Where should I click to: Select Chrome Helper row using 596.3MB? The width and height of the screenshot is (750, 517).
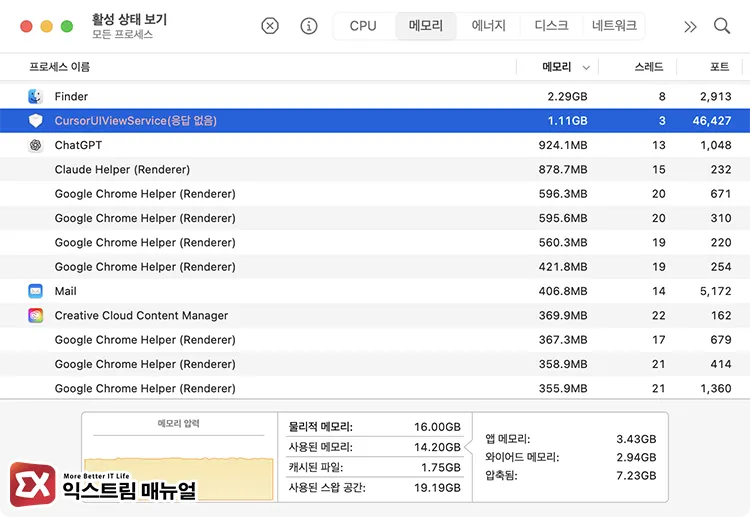point(375,194)
